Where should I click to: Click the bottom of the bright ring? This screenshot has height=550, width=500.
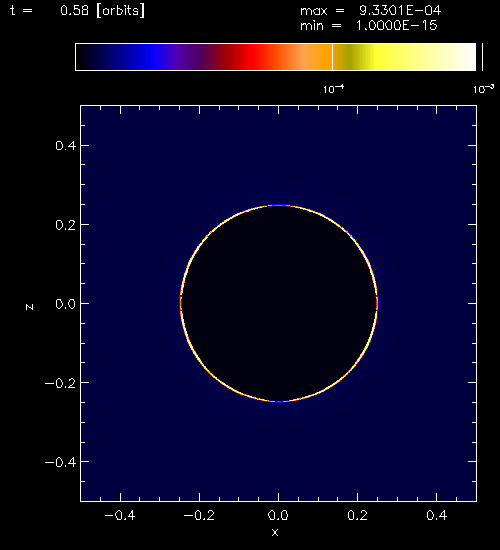point(279,401)
